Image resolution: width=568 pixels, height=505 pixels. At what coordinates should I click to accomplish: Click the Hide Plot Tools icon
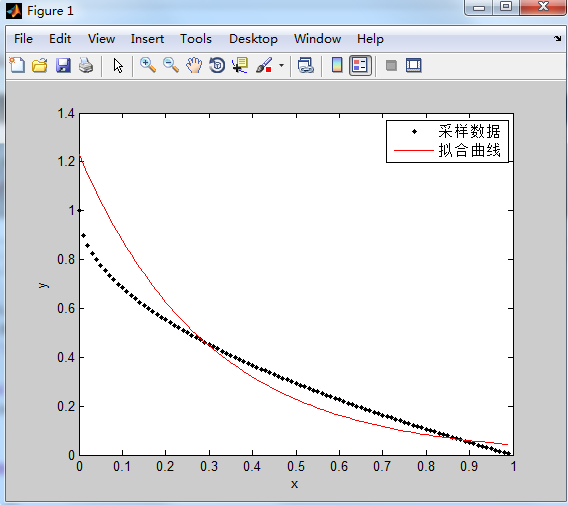pyautogui.click(x=391, y=66)
